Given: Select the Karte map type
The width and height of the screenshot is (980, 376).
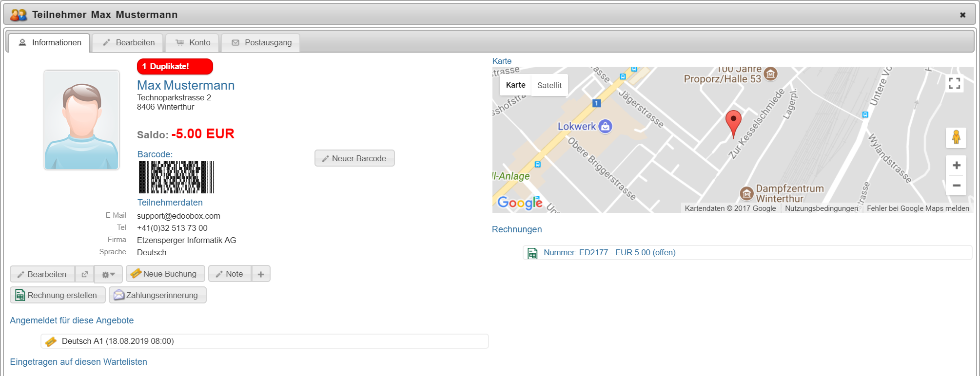Looking at the screenshot, I should [x=515, y=85].
